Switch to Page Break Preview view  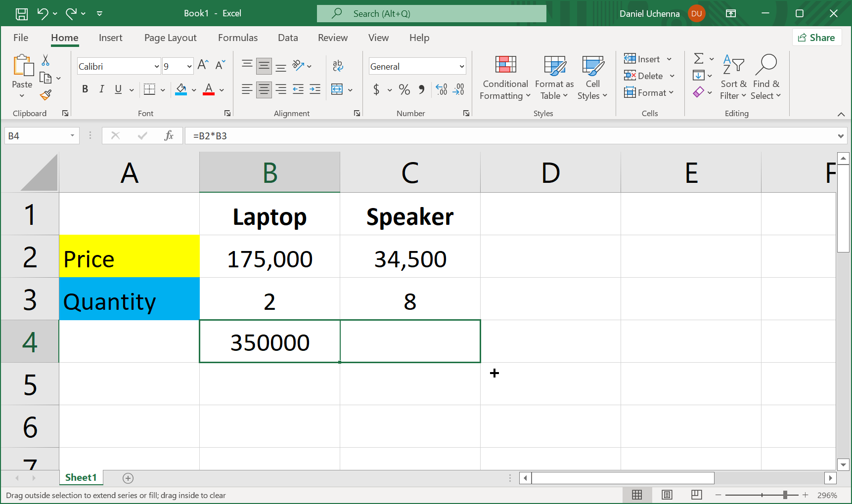click(696, 495)
